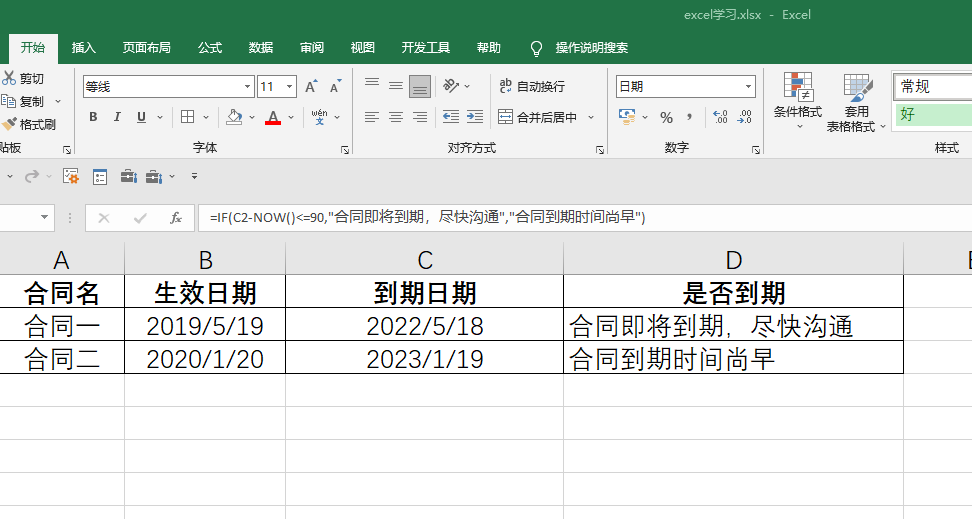Switch to the 视图 tab
The height and width of the screenshot is (519, 972).
coord(363,48)
